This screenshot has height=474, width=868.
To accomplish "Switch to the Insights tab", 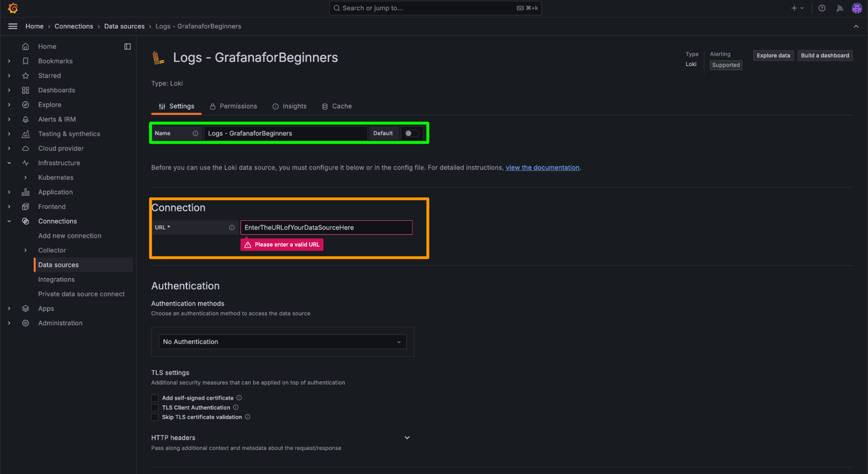I will [289, 106].
